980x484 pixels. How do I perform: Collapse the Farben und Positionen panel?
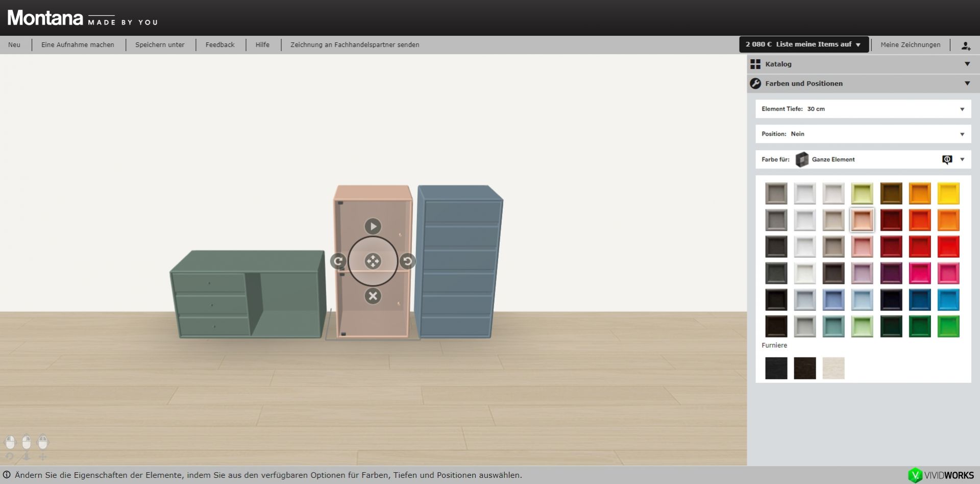click(967, 84)
